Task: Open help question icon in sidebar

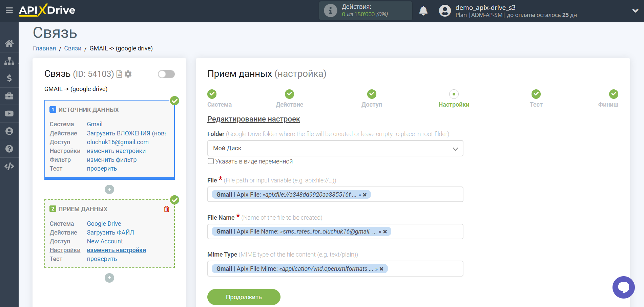Action: coord(9,149)
